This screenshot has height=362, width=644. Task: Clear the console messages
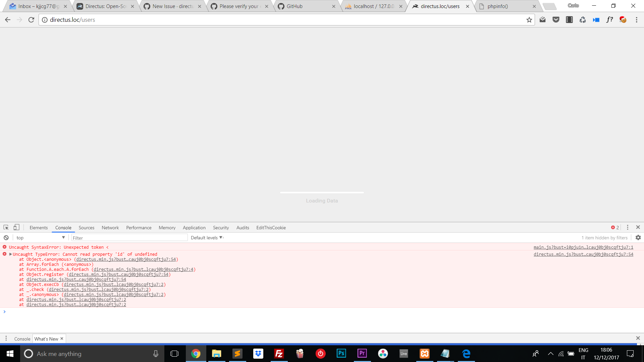point(6,237)
